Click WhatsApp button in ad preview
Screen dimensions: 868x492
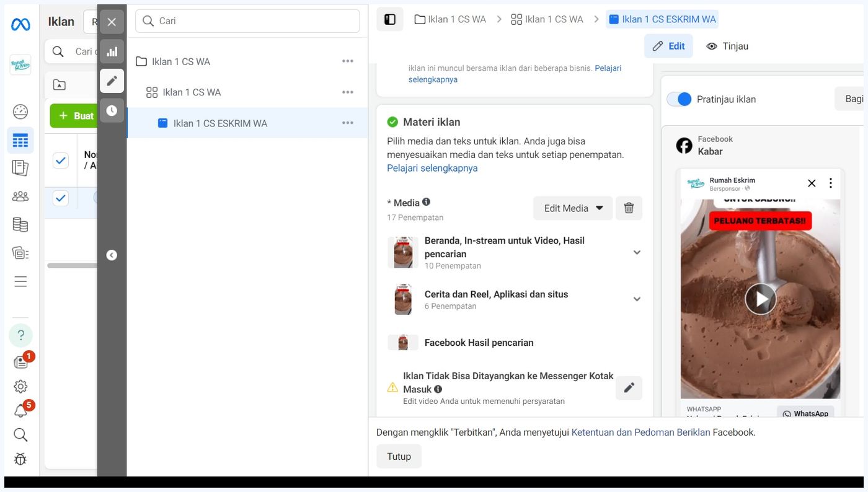click(805, 413)
